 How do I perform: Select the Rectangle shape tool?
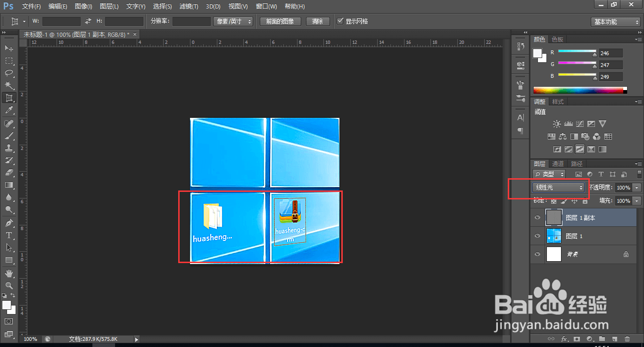click(x=8, y=260)
